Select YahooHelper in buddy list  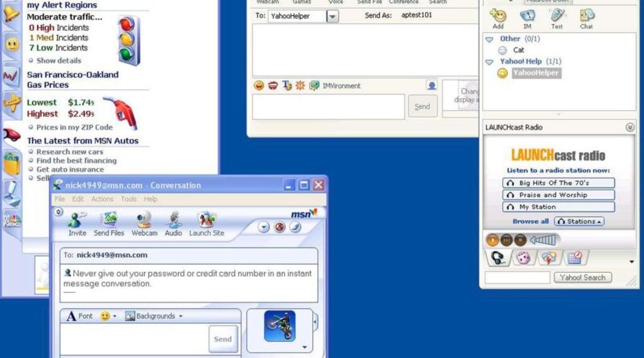click(535, 73)
